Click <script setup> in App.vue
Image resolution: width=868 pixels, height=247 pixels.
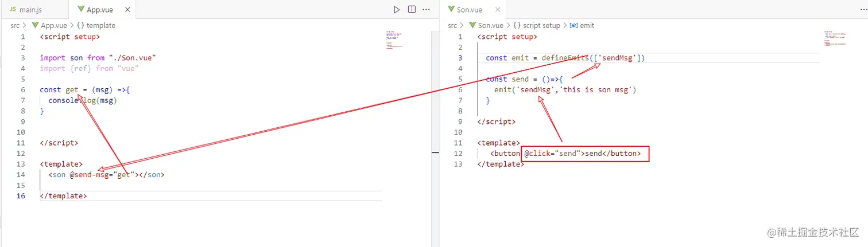[70, 37]
